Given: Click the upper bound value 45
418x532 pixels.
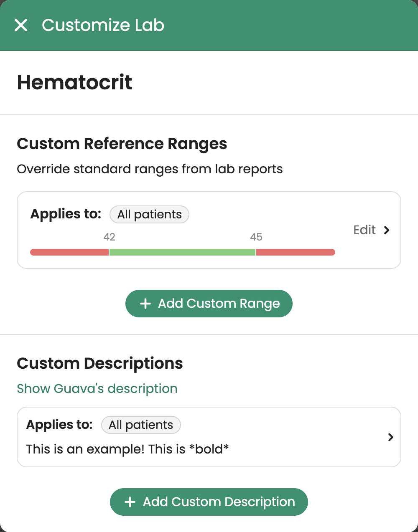Looking at the screenshot, I should (257, 237).
